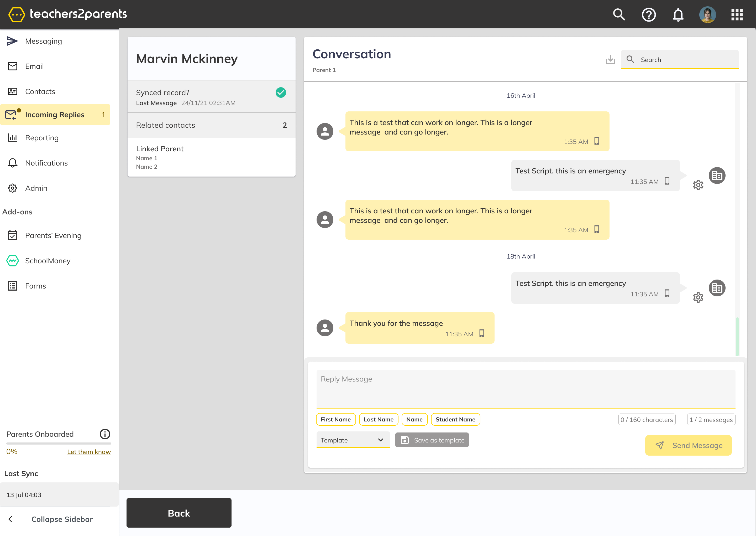Open the user profile avatar

707,14
